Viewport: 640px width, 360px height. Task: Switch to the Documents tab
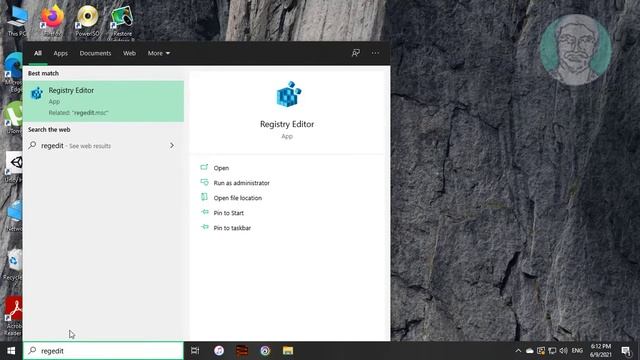[x=95, y=53]
